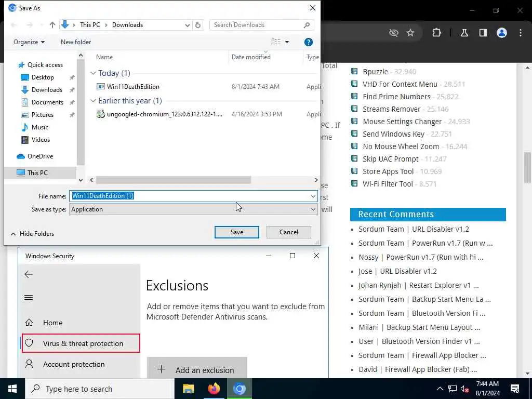Open Chrome profile avatar
Image resolution: width=532 pixels, height=399 pixels.
click(x=502, y=33)
